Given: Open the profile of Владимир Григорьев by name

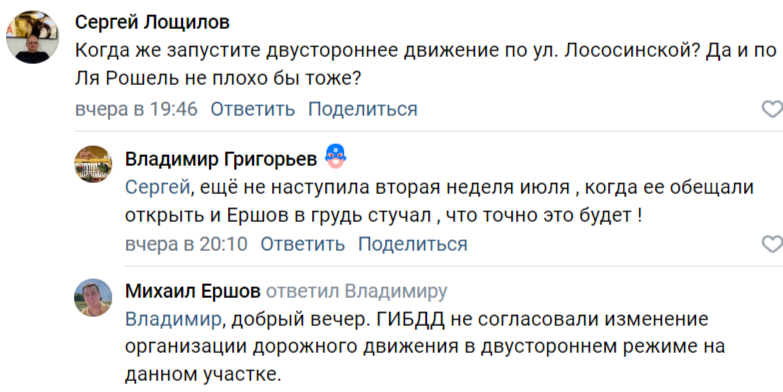Looking at the screenshot, I should click(221, 159).
